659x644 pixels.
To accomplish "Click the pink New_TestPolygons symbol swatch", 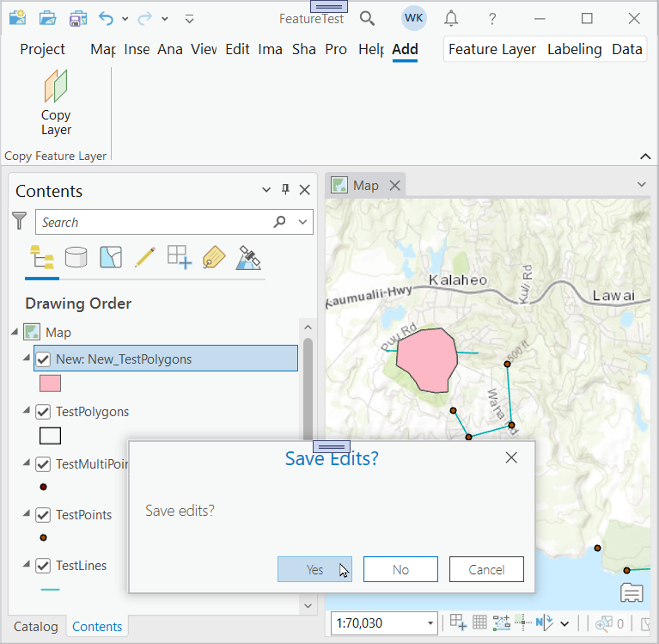I will [50, 383].
